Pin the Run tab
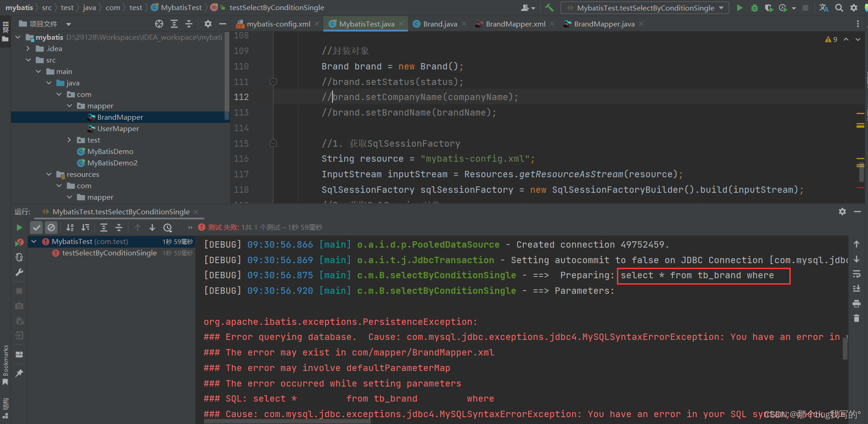Image resolution: width=868 pixels, height=424 pixels. click(19, 373)
